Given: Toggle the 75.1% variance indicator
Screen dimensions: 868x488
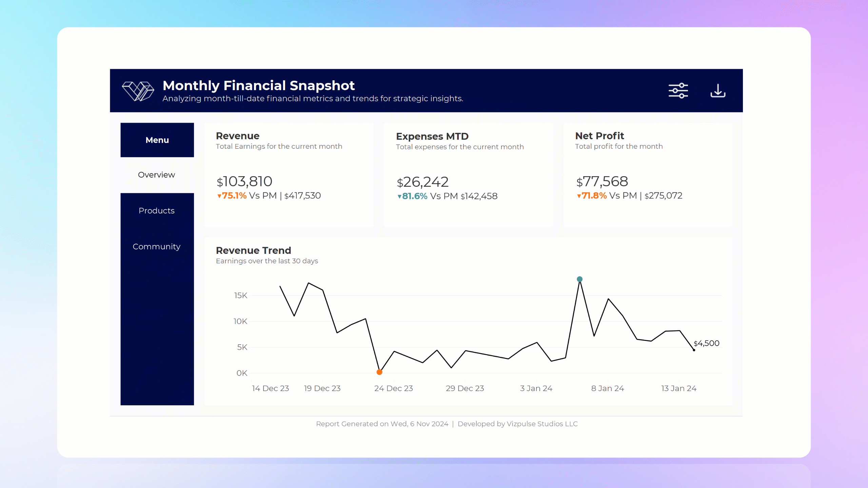Looking at the screenshot, I should coord(231,195).
